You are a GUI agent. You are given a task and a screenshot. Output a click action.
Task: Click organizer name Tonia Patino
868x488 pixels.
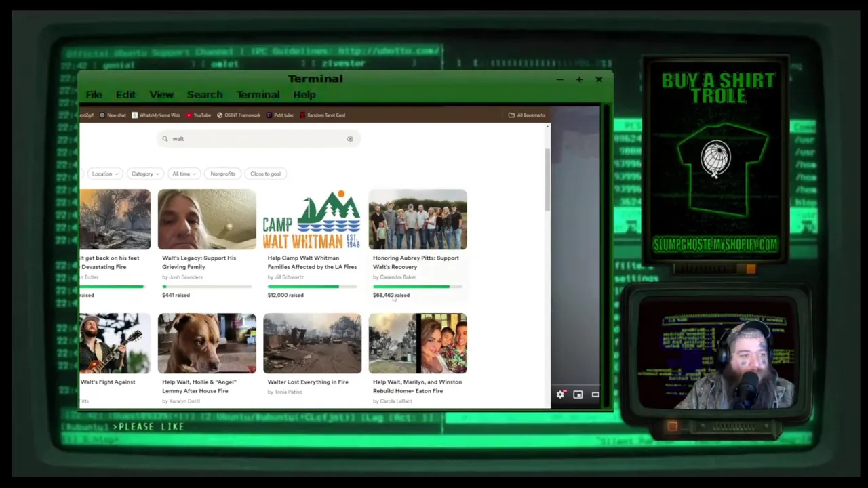288,392
